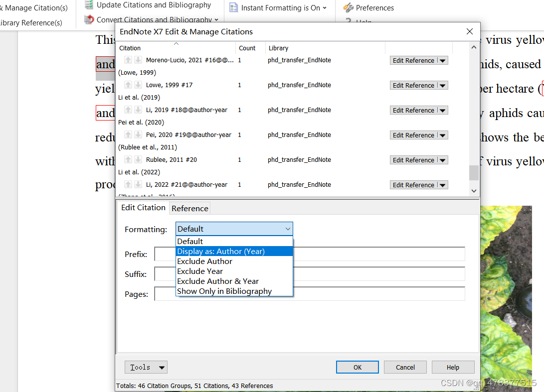This screenshot has width=544, height=392.
Task: Click in the Pages input field
Action: click(x=310, y=294)
